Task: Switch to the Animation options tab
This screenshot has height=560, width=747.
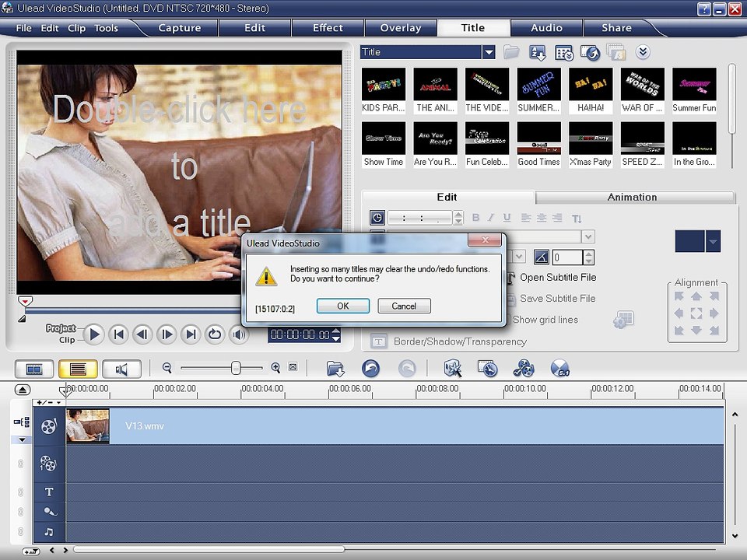Action: tap(632, 197)
